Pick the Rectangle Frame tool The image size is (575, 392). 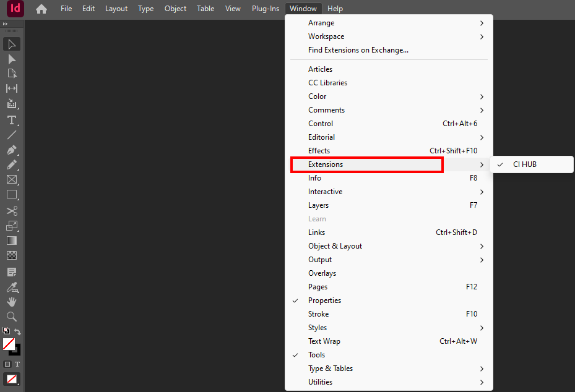pyautogui.click(x=11, y=179)
